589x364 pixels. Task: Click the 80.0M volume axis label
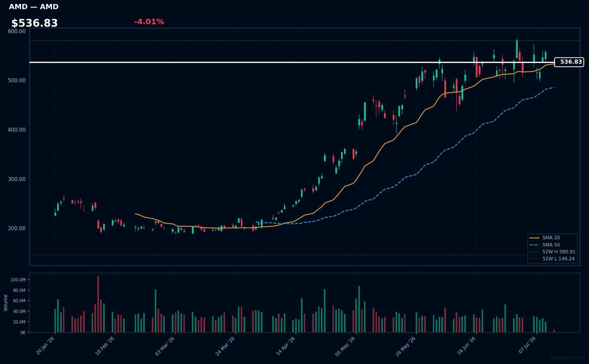coord(19,290)
